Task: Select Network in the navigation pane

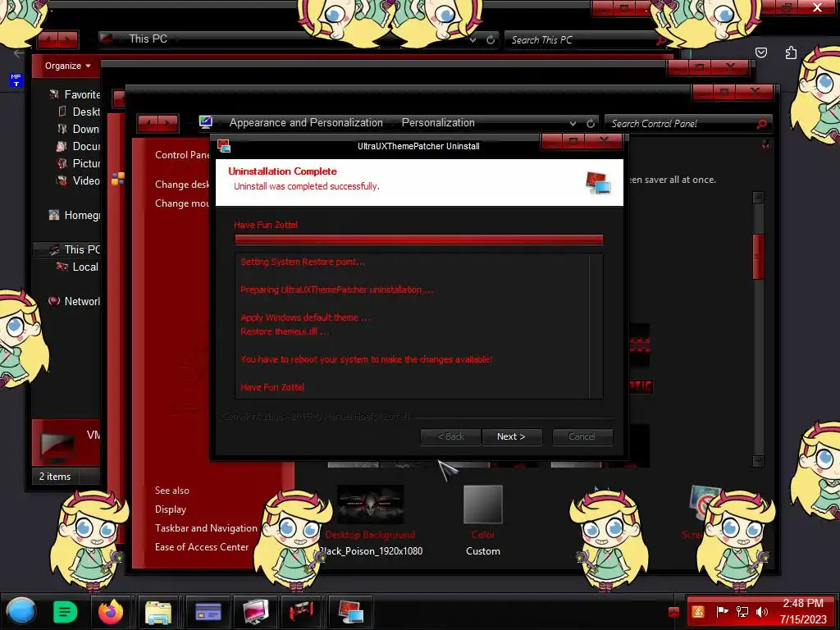Action: (75, 302)
